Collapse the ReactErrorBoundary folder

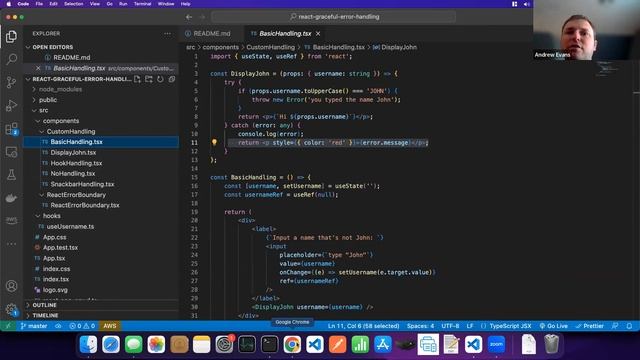click(x=76, y=195)
